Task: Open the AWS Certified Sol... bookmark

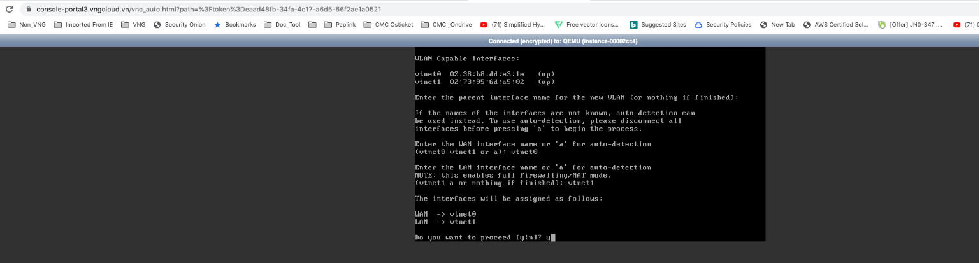Action: point(835,25)
